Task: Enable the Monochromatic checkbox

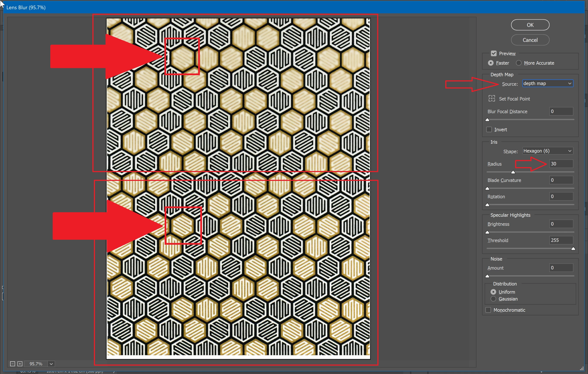Action: click(x=488, y=310)
